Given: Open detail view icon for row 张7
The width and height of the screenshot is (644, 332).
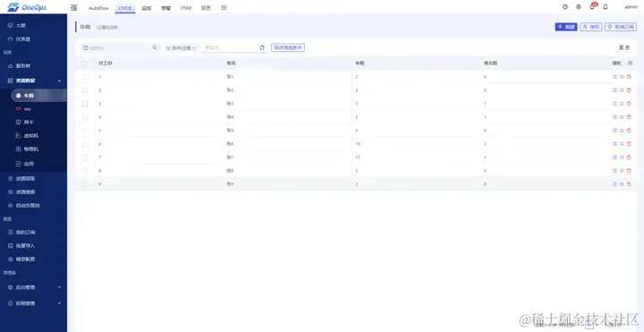Looking at the screenshot, I should [x=614, y=157].
